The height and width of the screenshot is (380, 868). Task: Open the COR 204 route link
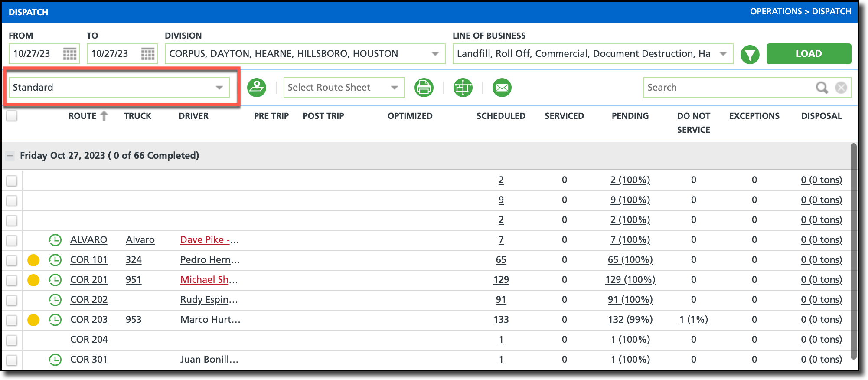pyautogui.click(x=89, y=340)
